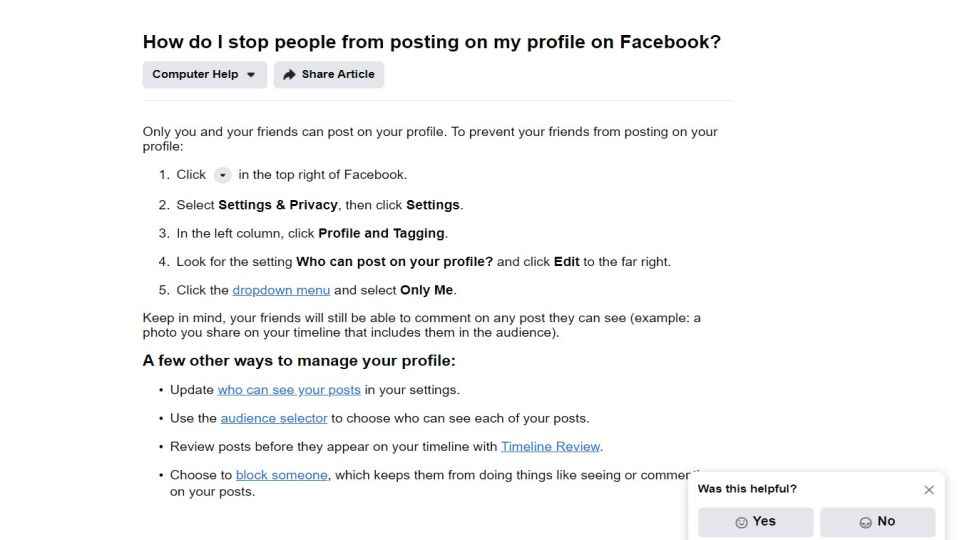This screenshot has width=960, height=540.
Task: Answer Yes to 'Was this helpful?'
Action: 756,522
